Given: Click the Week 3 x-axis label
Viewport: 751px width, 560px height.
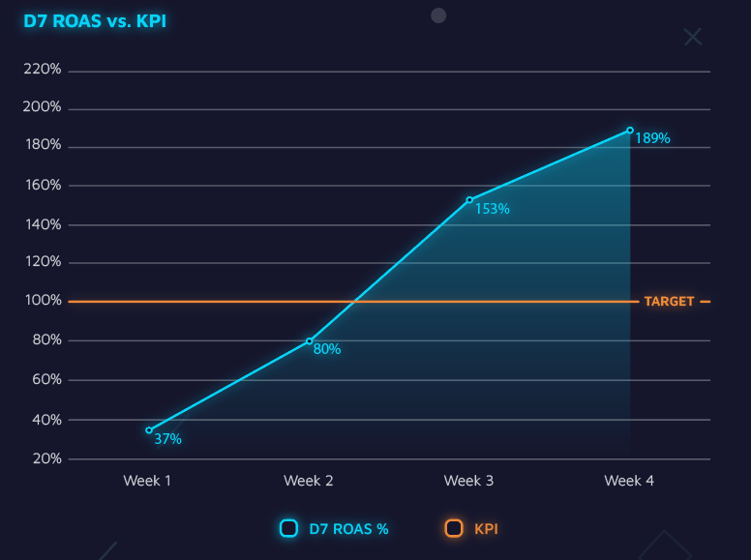Looking at the screenshot, I should 468,481.
